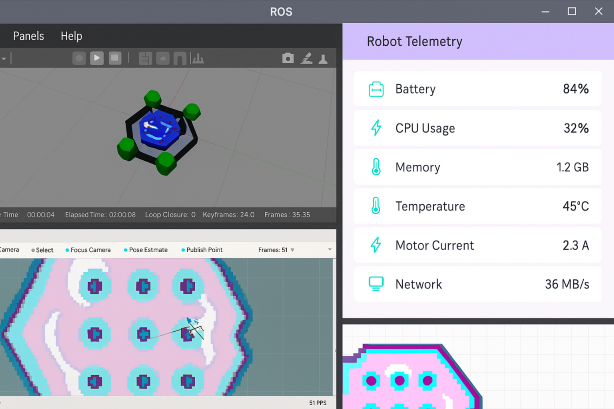Open the dropdown arrow left of toolbar
This screenshot has height=409, width=614.
point(5,59)
